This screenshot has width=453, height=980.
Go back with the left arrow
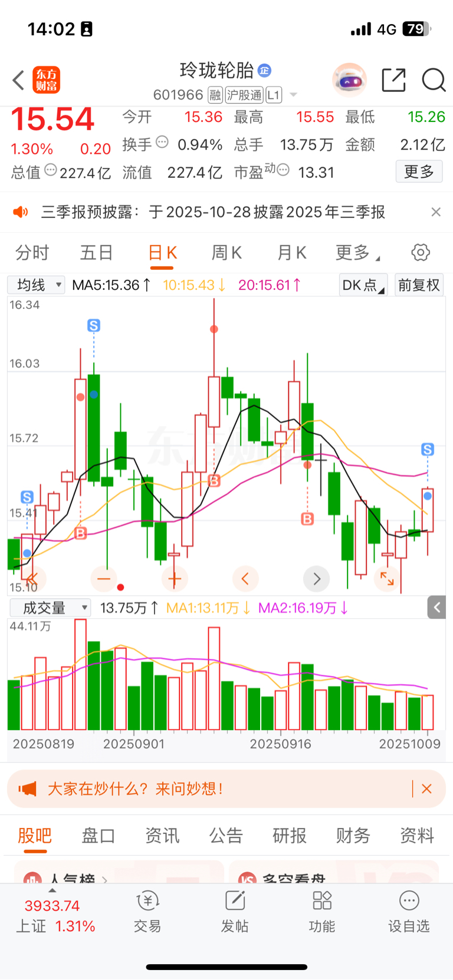pos(18,80)
